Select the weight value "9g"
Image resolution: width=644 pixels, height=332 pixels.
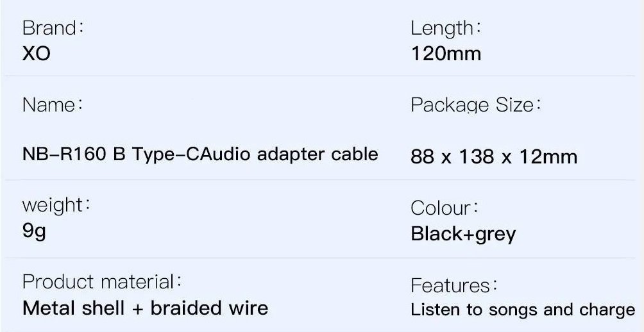[x=34, y=231]
